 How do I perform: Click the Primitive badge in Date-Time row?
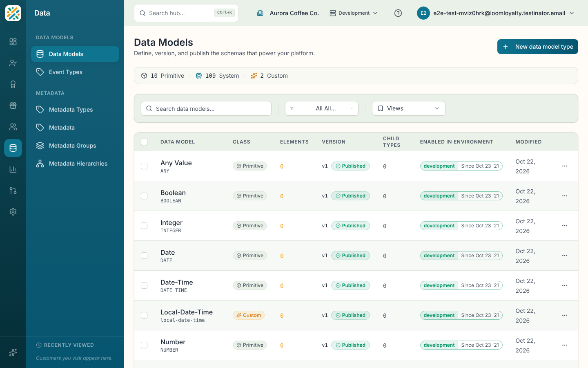click(250, 285)
